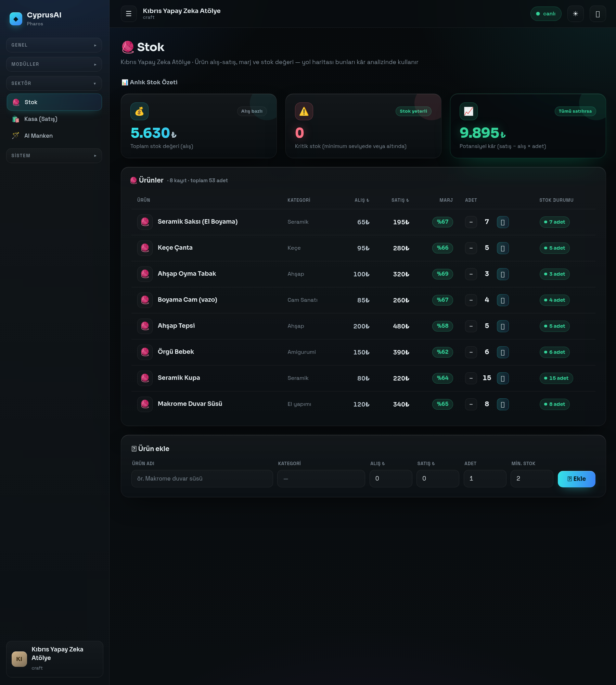The height and width of the screenshot is (685, 616).
Task: Click the blue icon button in Seramik Kupa row
Action: (x=503, y=378)
